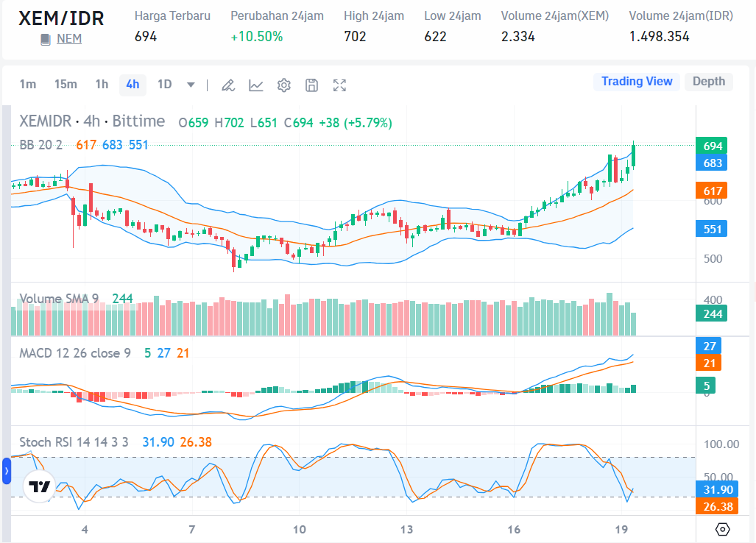
Task: Open the NEM coin info link
Action: pyautogui.click(x=69, y=38)
